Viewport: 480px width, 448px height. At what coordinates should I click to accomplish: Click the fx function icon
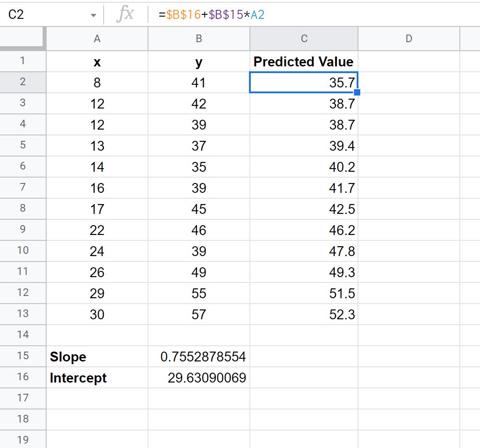coord(125,14)
